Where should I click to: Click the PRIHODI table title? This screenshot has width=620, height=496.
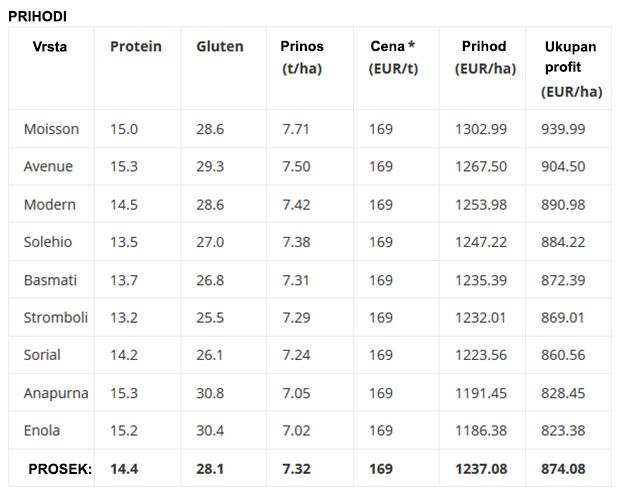coord(38,17)
